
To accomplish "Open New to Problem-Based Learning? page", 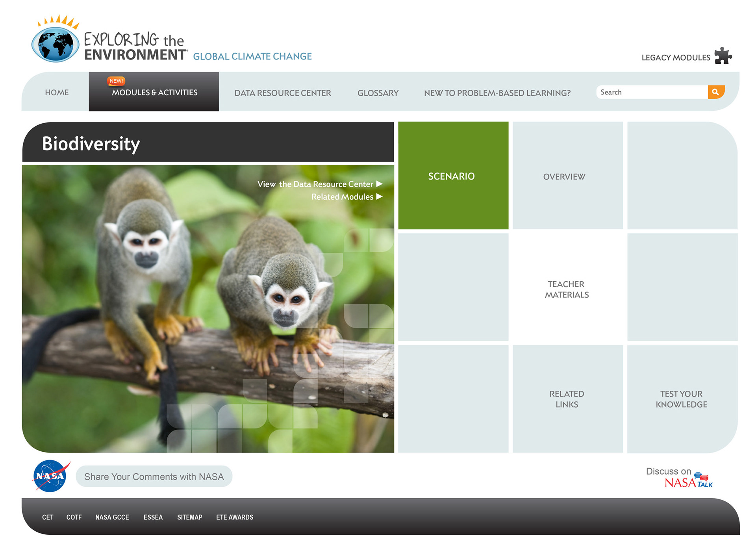I will (x=497, y=93).
